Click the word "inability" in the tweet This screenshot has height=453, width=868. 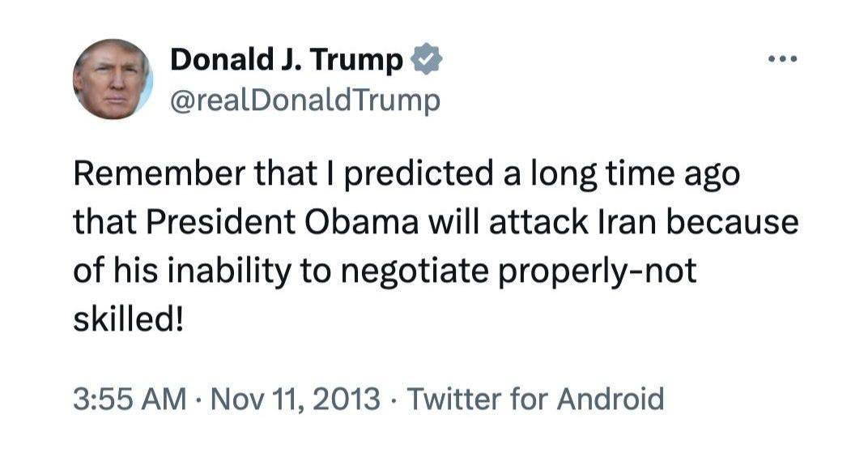pos(232,271)
